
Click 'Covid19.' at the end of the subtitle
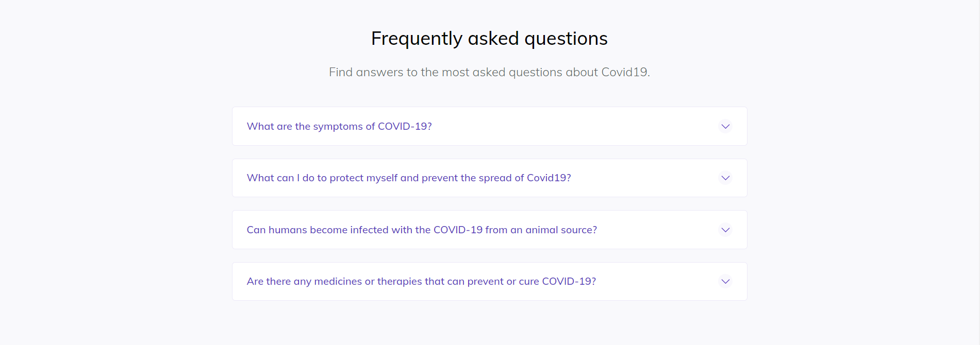click(625, 72)
